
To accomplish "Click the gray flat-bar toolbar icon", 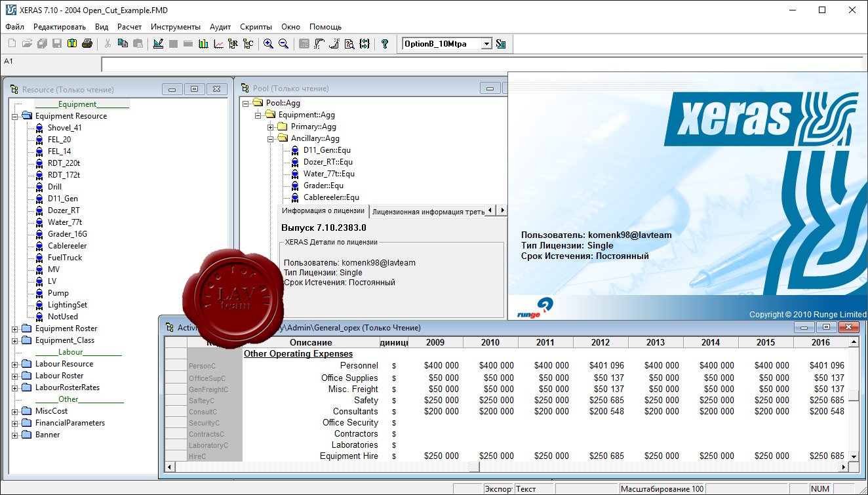I will pos(188,44).
